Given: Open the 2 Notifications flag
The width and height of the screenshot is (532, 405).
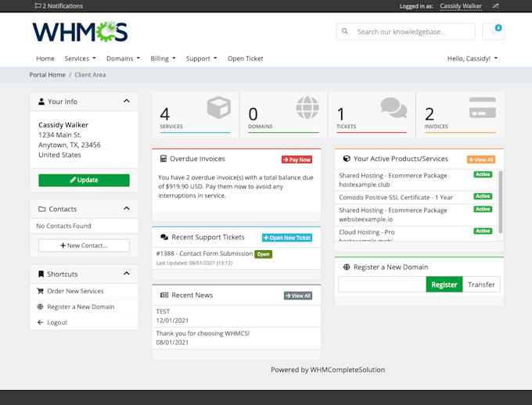Looking at the screenshot, I should coord(59,5).
